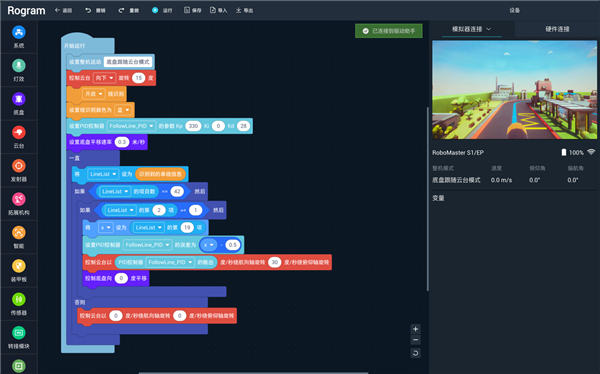Switch to the 模拟器连接 (simulator connection) tab
Viewport: 600px width, 374px height.
click(471, 29)
